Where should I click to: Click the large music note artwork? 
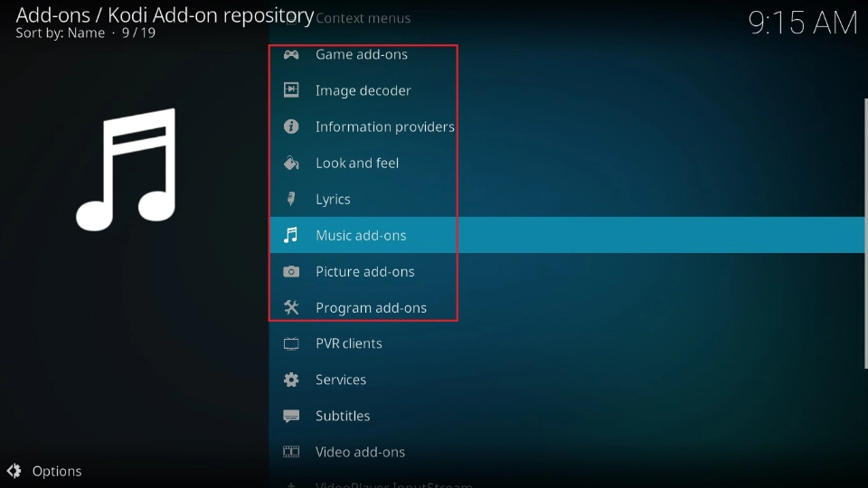pos(127,169)
